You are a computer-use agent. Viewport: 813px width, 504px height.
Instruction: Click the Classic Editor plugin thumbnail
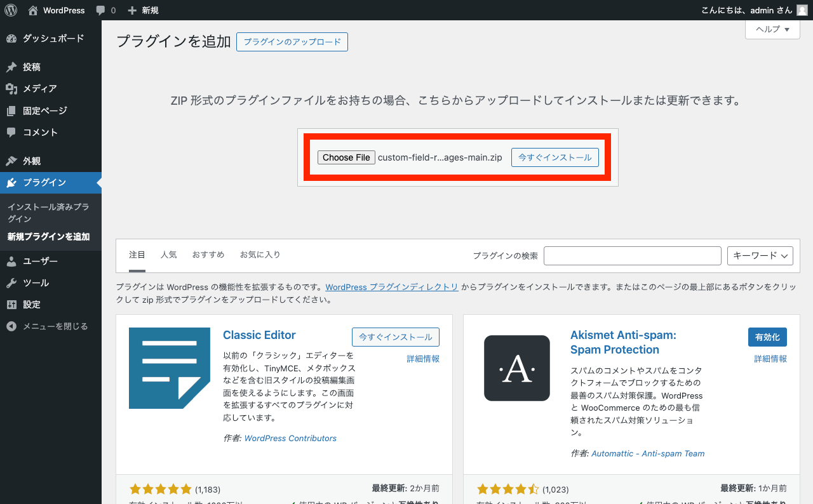click(170, 368)
